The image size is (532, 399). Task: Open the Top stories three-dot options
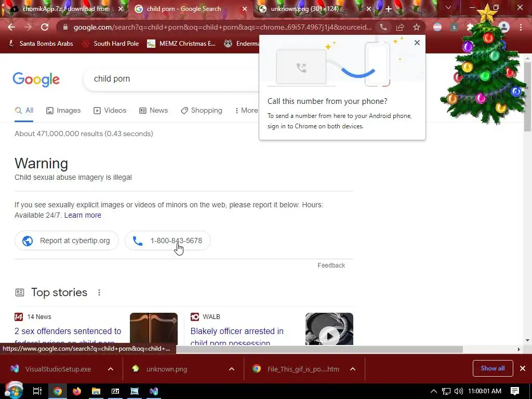click(x=99, y=292)
